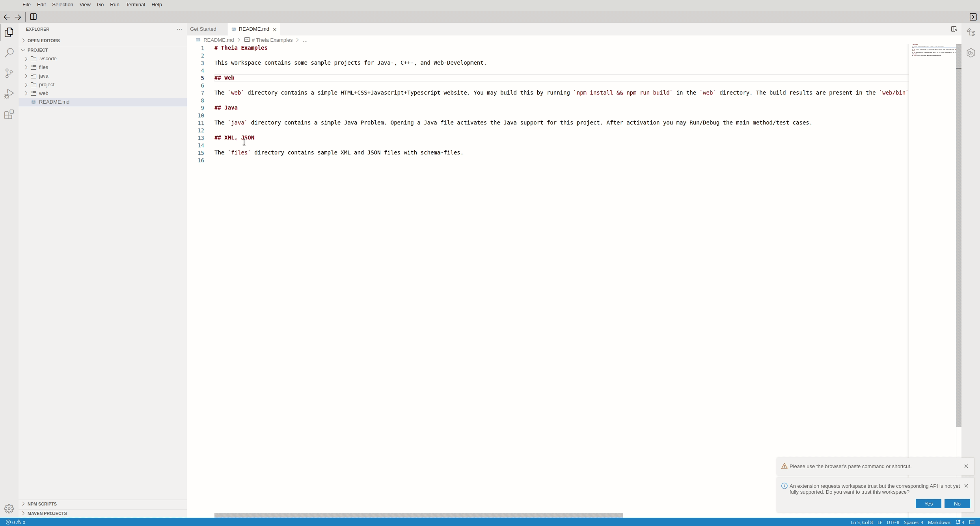Open explorer view actions via the ellipsis icon
This screenshot has width=980, height=526.
(179, 29)
